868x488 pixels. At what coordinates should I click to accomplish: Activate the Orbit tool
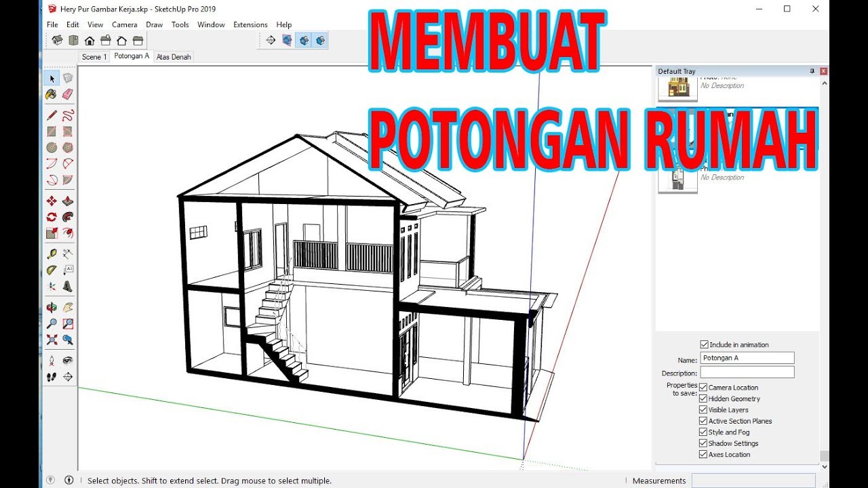(x=52, y=308)
